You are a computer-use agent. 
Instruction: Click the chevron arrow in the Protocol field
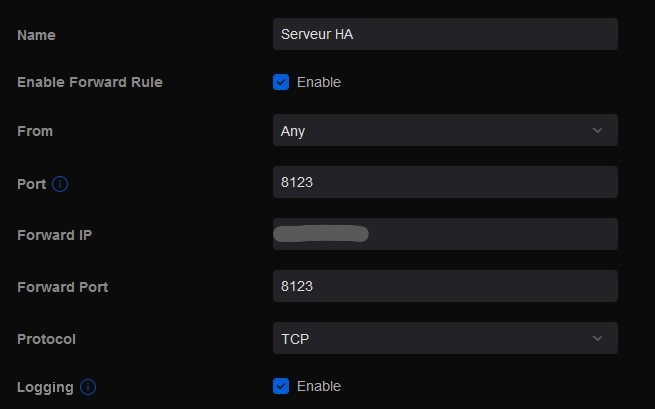598,338
